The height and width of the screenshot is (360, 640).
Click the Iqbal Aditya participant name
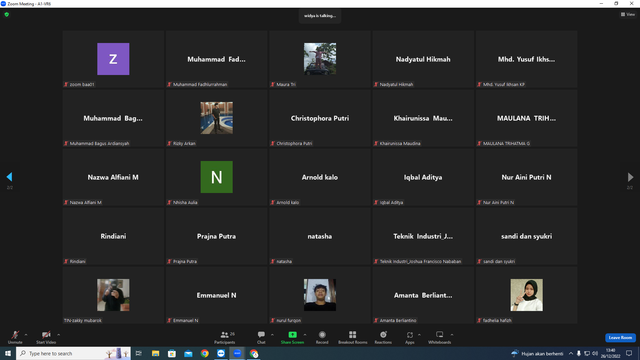pos(423,177)
